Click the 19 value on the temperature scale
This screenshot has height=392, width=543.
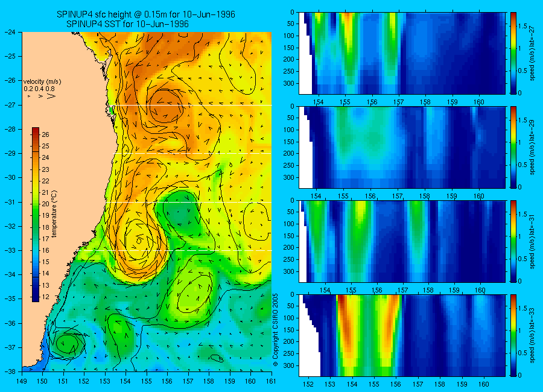tap(45, 215)
